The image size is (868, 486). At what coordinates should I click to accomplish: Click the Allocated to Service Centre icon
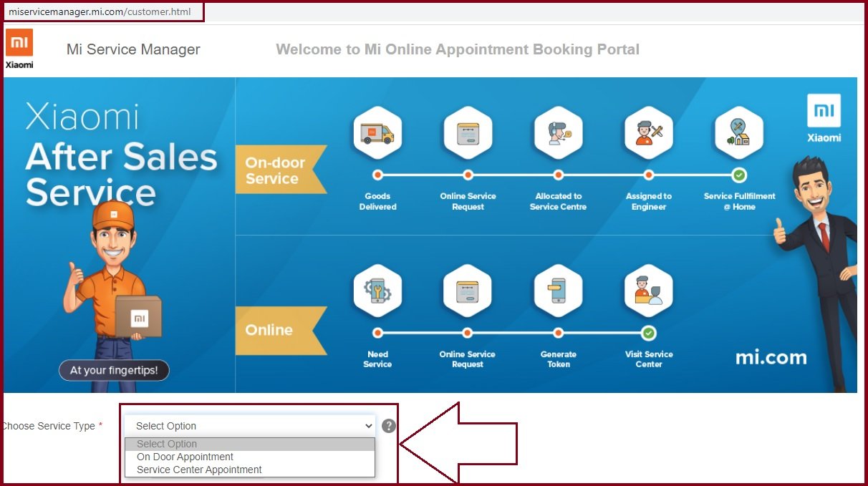point(558,132)
